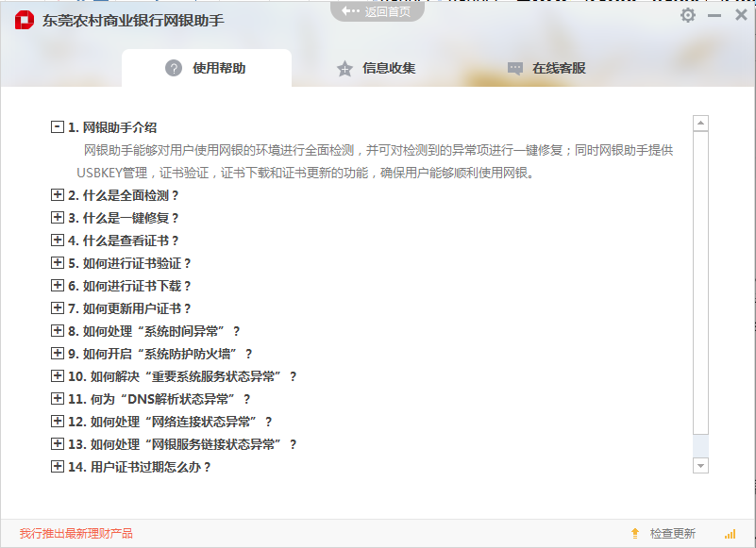Expand section 13 网银服务链接状态异常
The height and width of the screenshot is (548, 756).
[x=58, y=444]
